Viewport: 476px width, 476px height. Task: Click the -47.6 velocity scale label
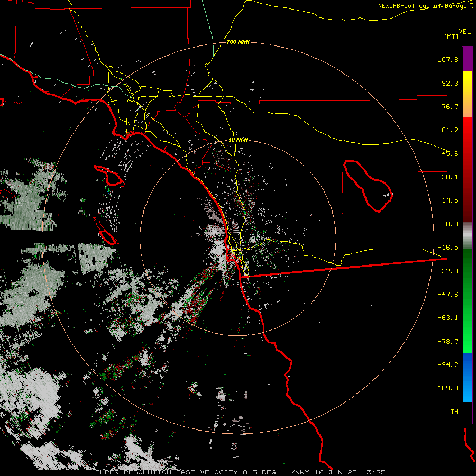(x=448, y=295)
